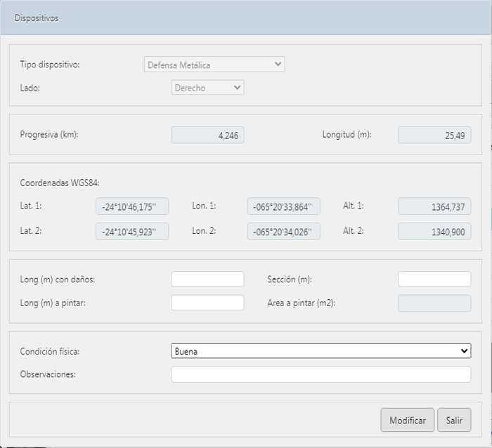Focus the Observaciones text field

click(x=321, y=374)
